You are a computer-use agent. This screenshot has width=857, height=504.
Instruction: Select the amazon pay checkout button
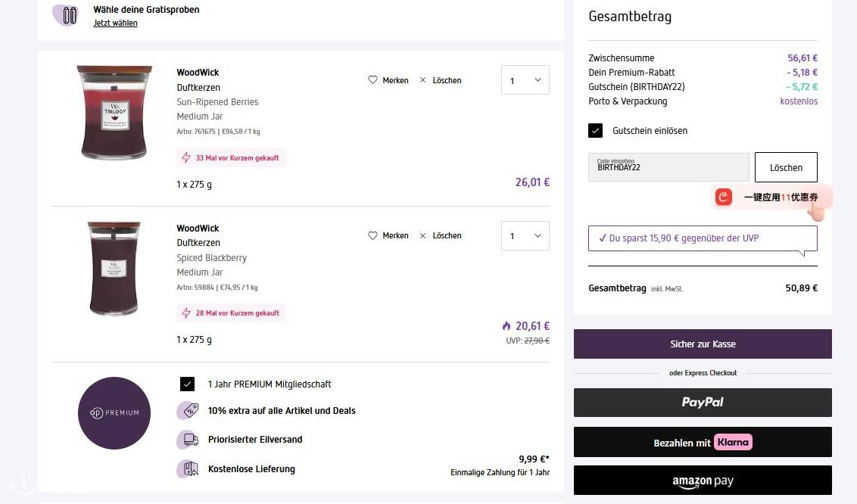(702, 481)
